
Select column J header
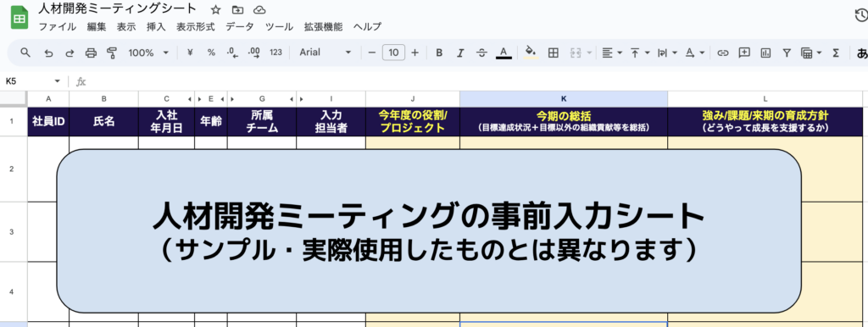413,98
